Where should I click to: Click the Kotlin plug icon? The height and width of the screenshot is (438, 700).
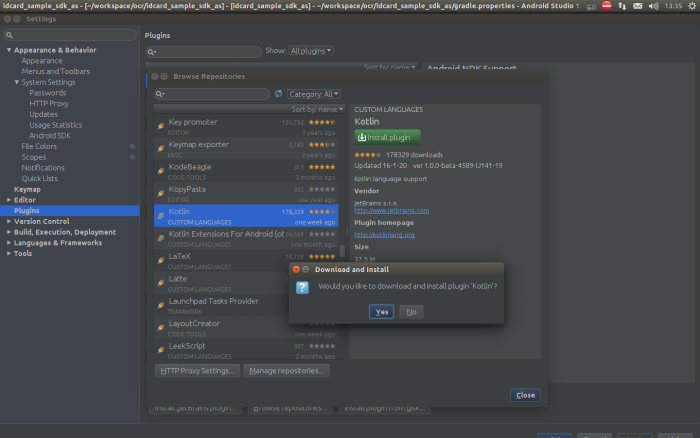pyautogui.click(x=161, y=216)
